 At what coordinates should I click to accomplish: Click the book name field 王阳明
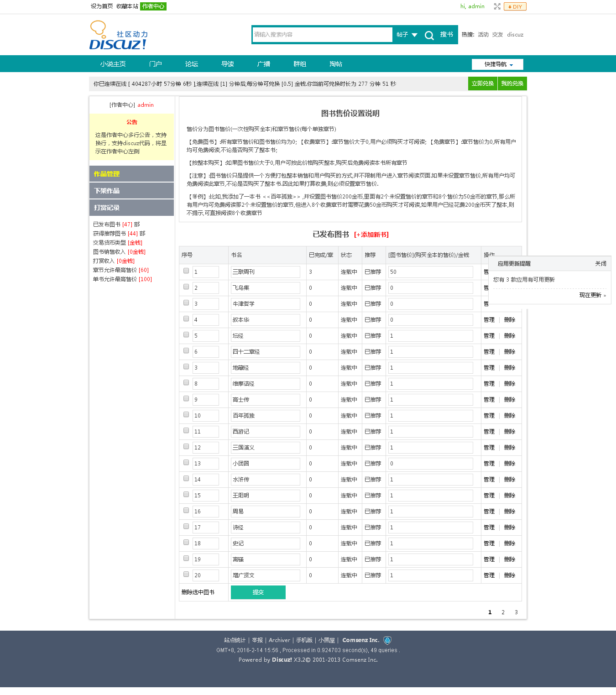(266, 496)
